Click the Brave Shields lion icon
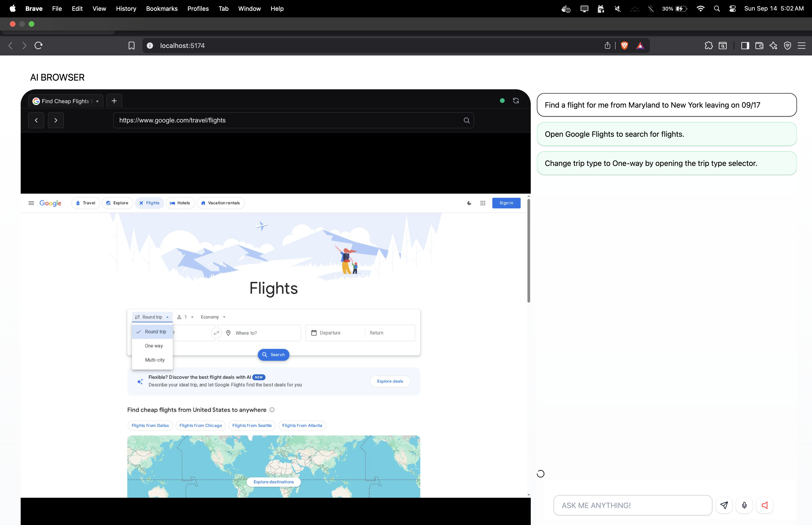This screenshot has width=812, height=525. [624, 46]
